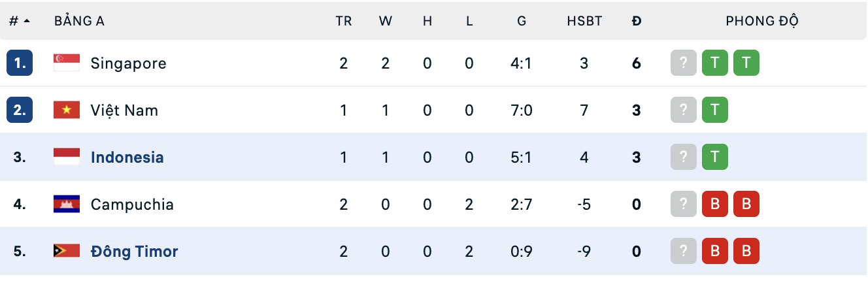Click Campuchia's first red B form badge
Image resolution: width=868 pixels, height=281 pixels.
[x=715, y=205]
